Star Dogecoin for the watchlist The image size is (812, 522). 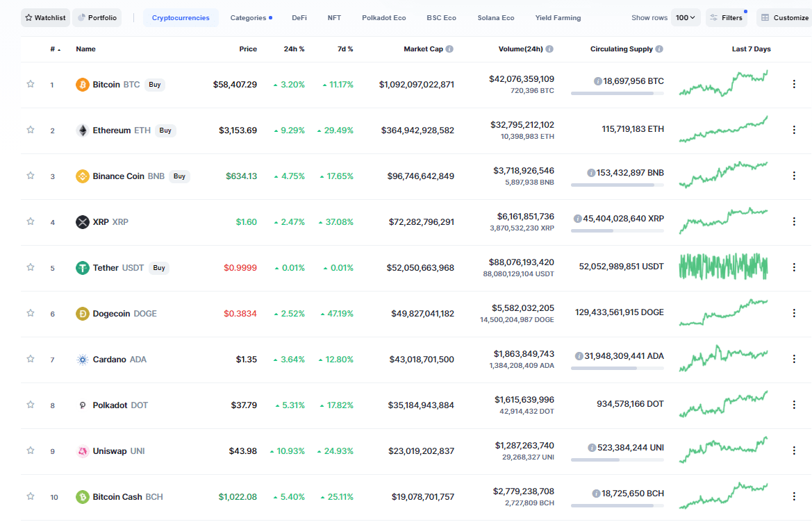click(x=31, y=313)
